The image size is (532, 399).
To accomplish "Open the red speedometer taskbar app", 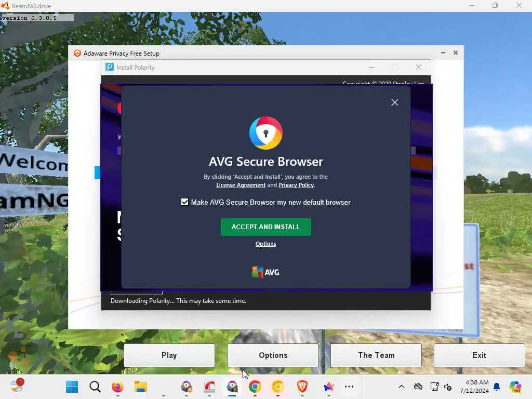I will pos(209,387).
